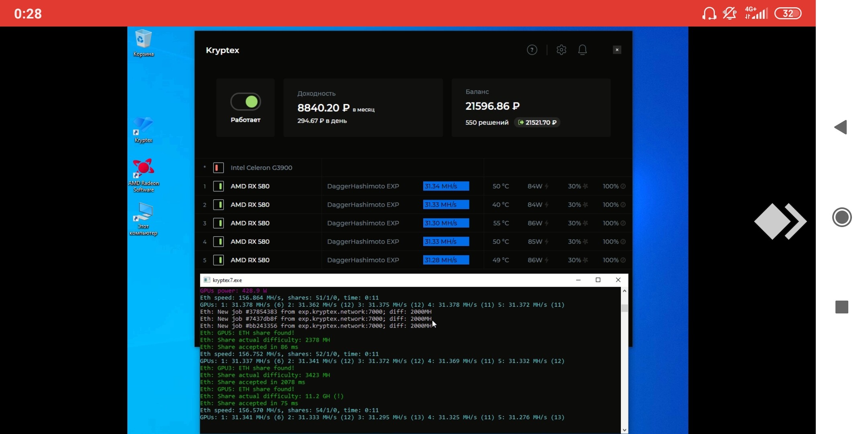Toggle the mining switch labeled Работает

(246, 102)
